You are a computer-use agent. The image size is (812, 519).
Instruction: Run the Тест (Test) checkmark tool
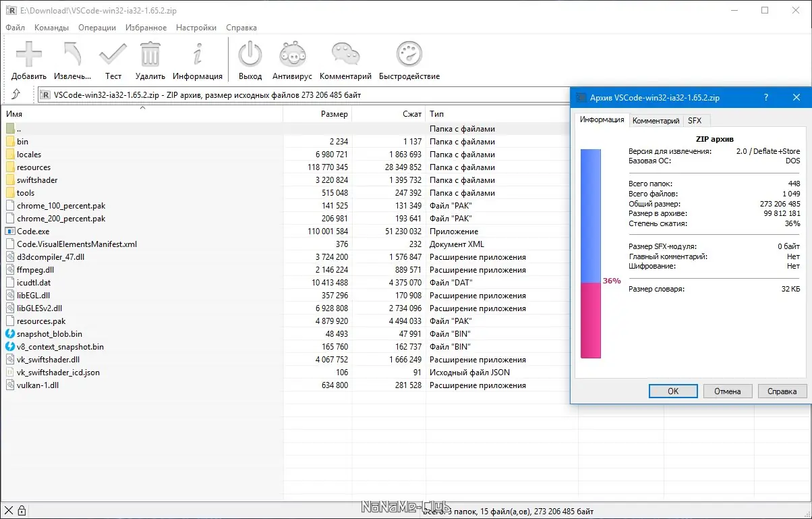[x=113, y=54]
